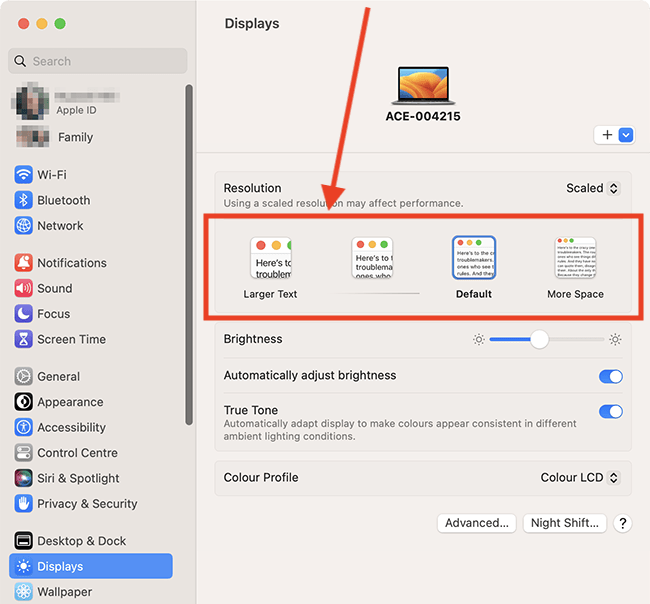This screenshot has height=604, width=650.
Task: Click the Bluetooth label in sidebar
Action: [x=64, y=201]
